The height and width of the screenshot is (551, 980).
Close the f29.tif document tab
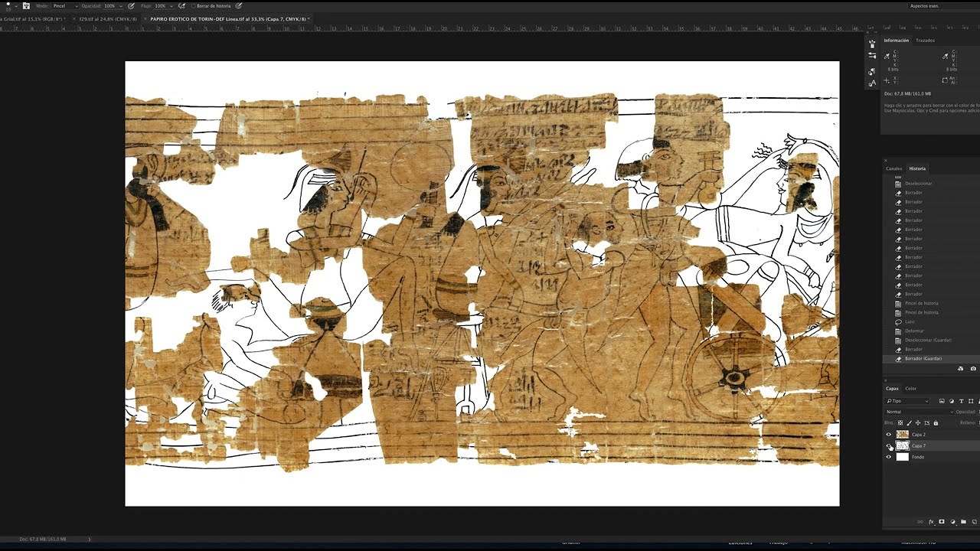click(74, 19)
